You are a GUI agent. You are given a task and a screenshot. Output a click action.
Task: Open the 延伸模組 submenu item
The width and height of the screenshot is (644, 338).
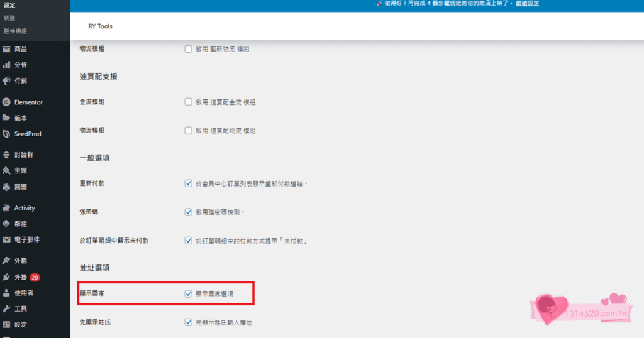15,31
